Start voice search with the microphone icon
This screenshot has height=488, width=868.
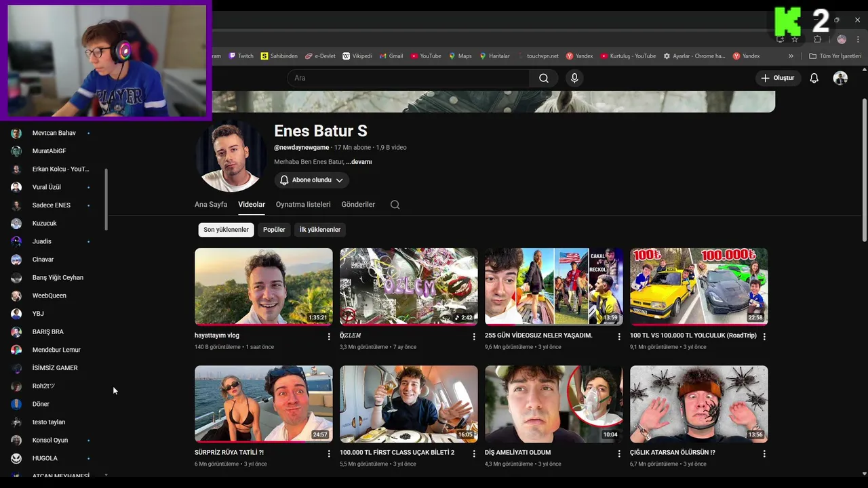pos(574,78)
